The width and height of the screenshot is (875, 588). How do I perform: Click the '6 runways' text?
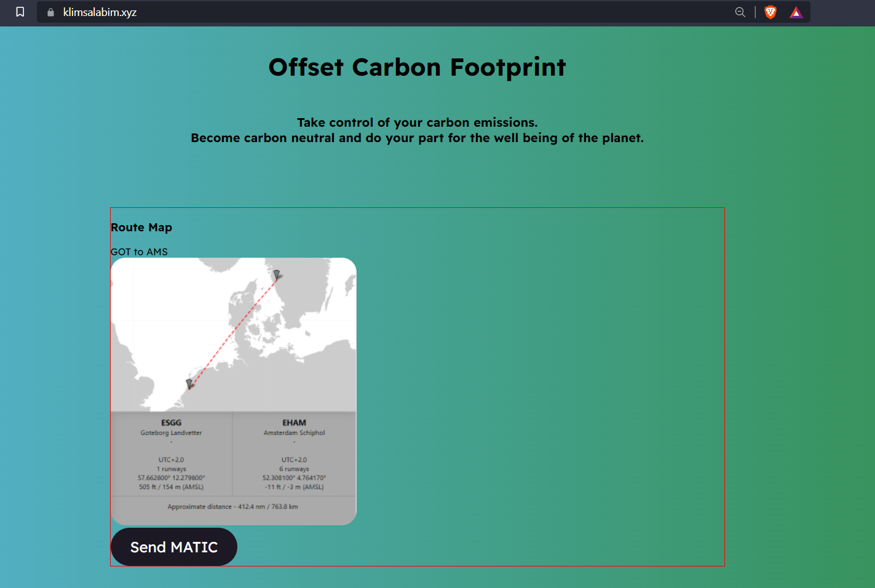(295, 469)
